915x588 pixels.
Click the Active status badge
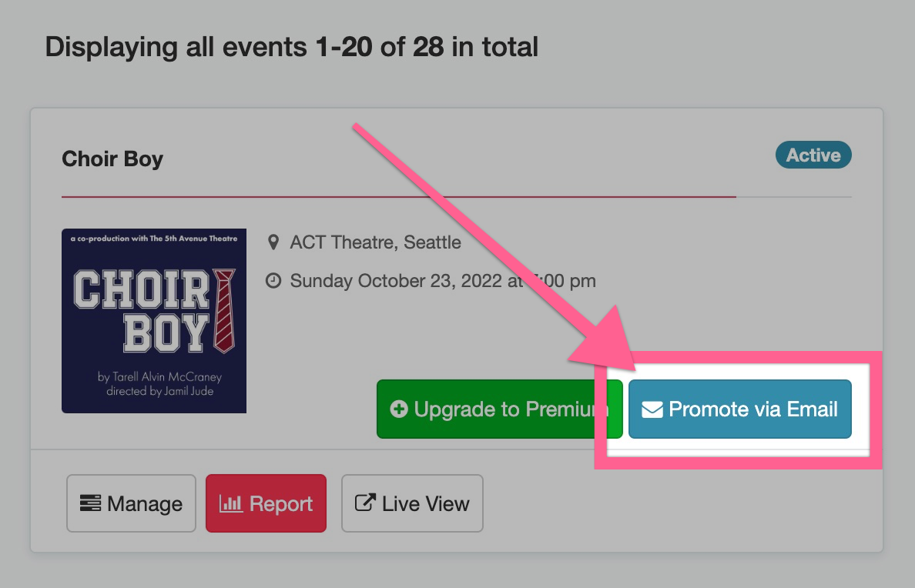(813, 155)
